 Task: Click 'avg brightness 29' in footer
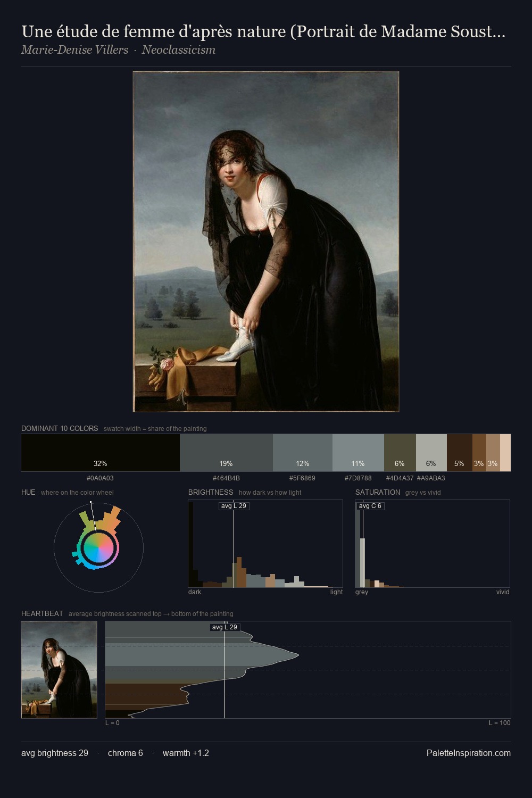(55, 753)
